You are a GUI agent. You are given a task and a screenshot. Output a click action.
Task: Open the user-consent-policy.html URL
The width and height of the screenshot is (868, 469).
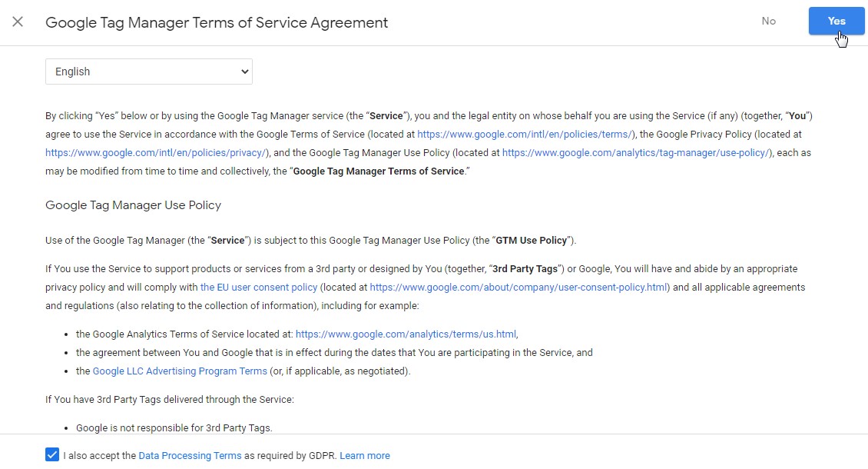coord(519,288)
